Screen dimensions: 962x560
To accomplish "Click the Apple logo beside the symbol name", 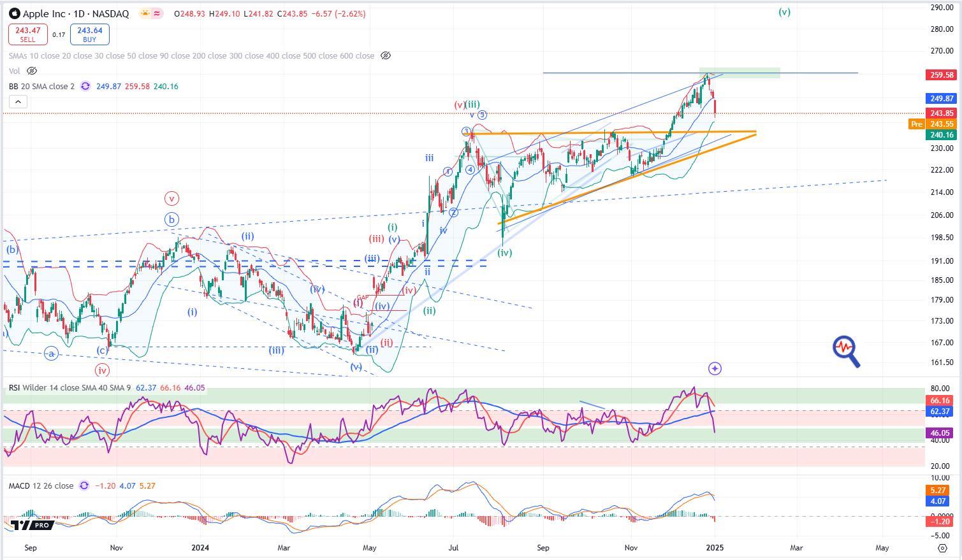I will click(x=14, y=13).
